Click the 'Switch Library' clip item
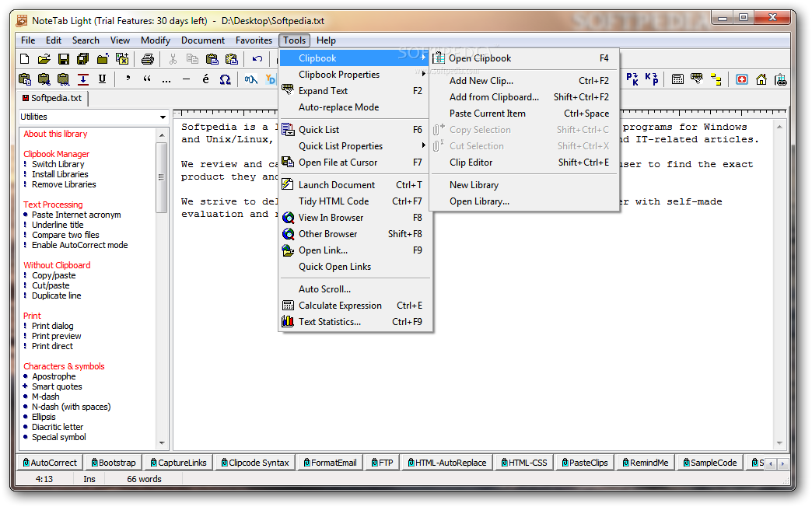Viewport: 812px width, 507px height. [58, 164]
